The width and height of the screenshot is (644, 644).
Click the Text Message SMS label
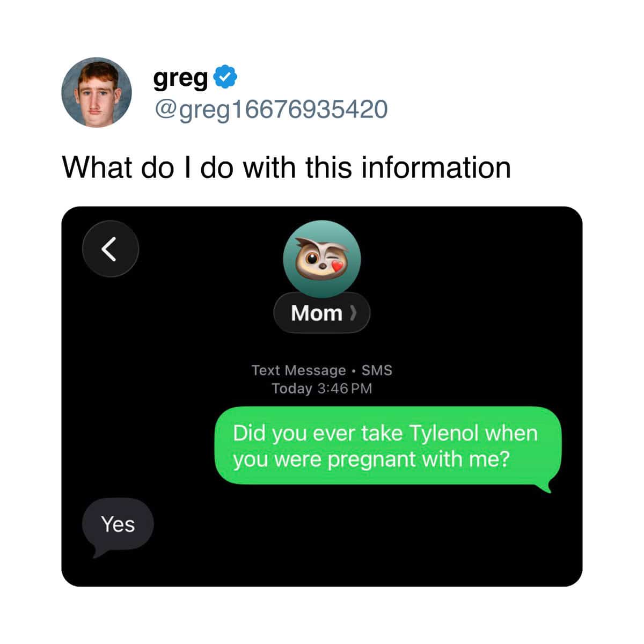click(x=322, y=370)
